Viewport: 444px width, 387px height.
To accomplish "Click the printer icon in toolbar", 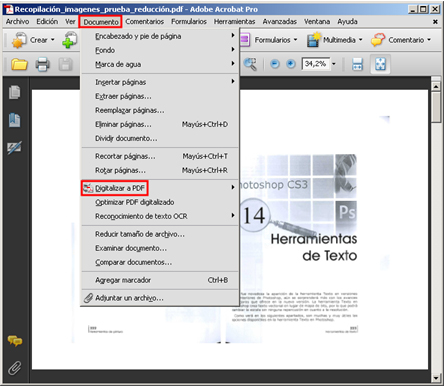I will point(43,64).
